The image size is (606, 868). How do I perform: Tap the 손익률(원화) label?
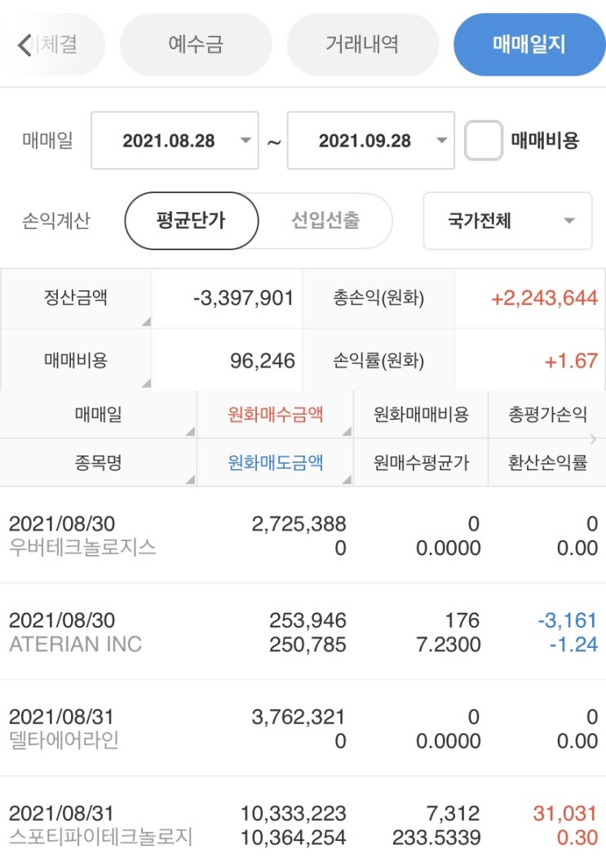pos(378,360)
